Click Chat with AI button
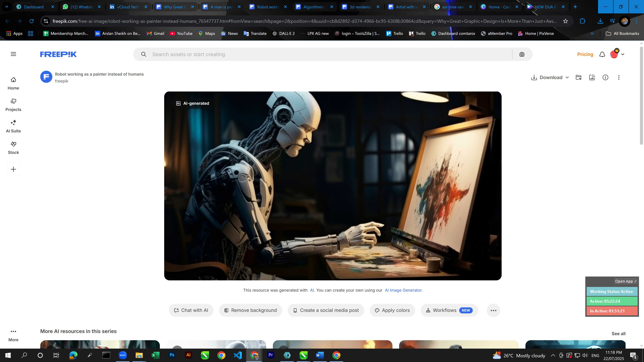Viewport: 644px width, 362px height. coord(191,310)
